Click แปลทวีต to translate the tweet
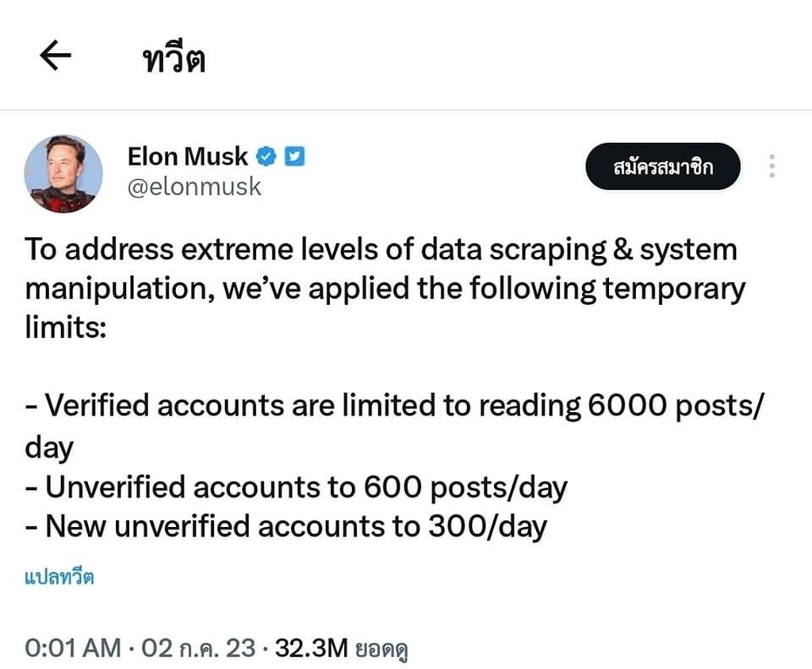812x669 pixels. 59,576
